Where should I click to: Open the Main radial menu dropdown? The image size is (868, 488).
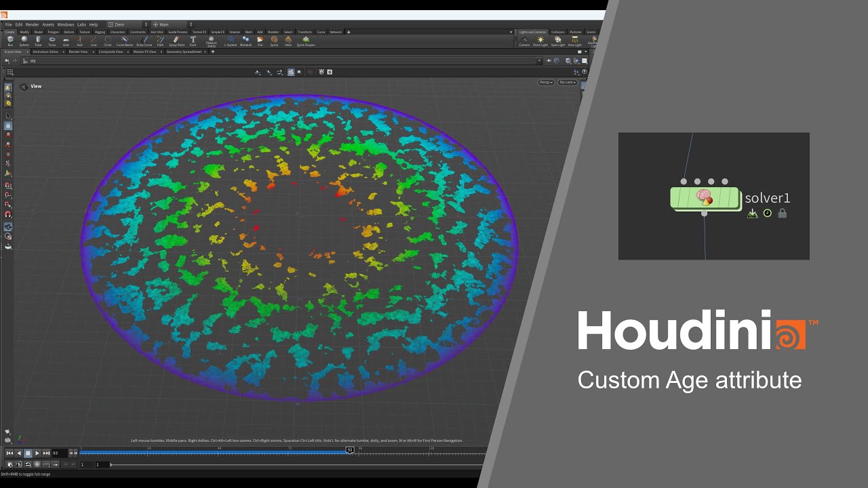[x=172, y=24]
